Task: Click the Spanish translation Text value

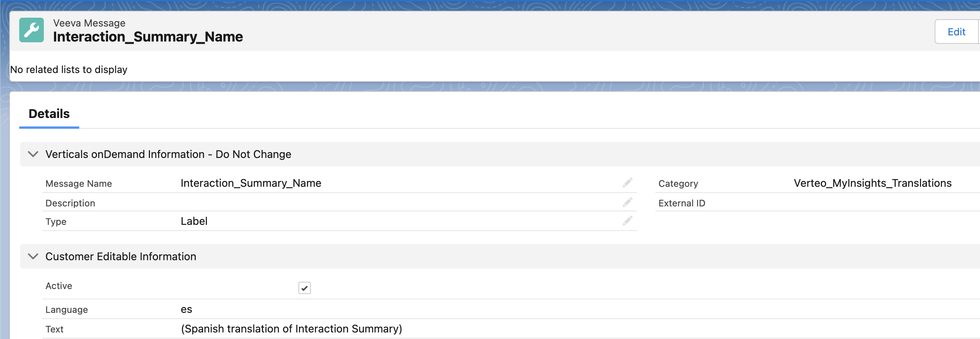Action: pyautogui.click(x=291, y=329)
